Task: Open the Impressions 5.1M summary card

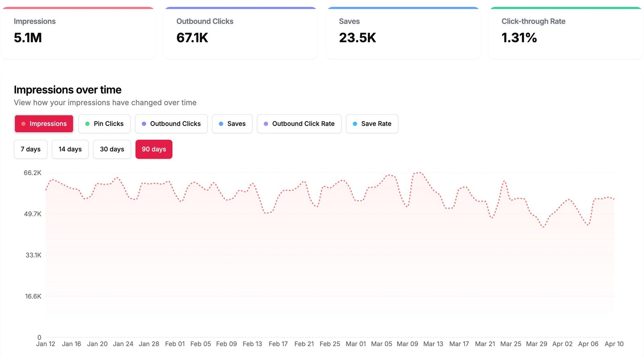Action: pyautogui.click(x=78, y=33)
